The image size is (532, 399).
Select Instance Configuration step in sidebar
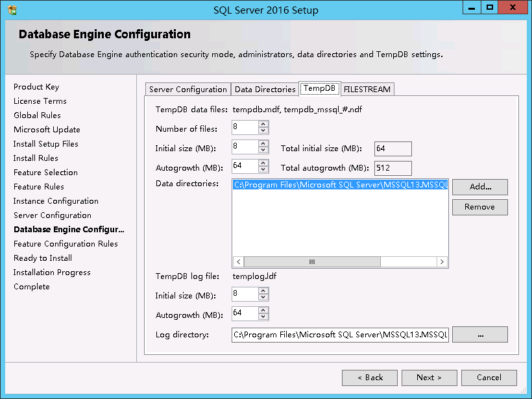click(x=56, y=201)
